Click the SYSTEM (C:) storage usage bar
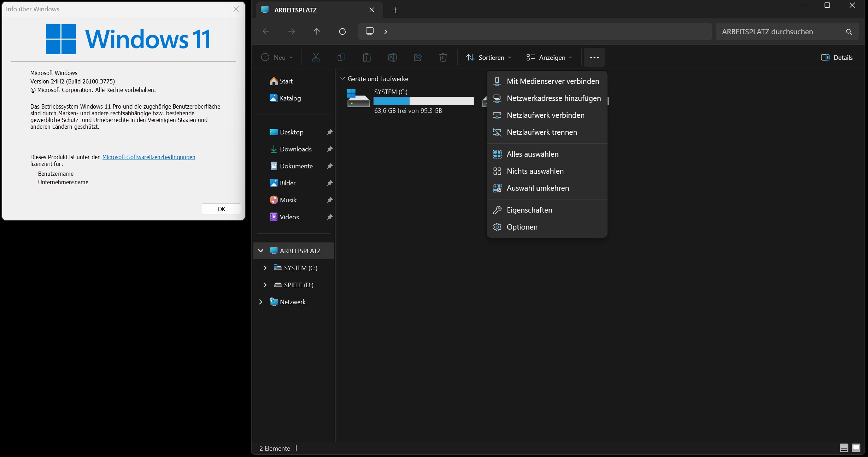868x457 pixels. 423,101
